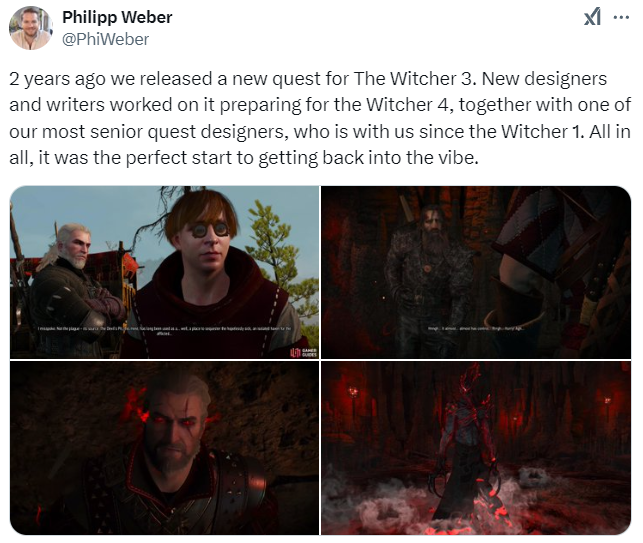Open the bearded man dark-room screenshot

click(x=476, y=272)
